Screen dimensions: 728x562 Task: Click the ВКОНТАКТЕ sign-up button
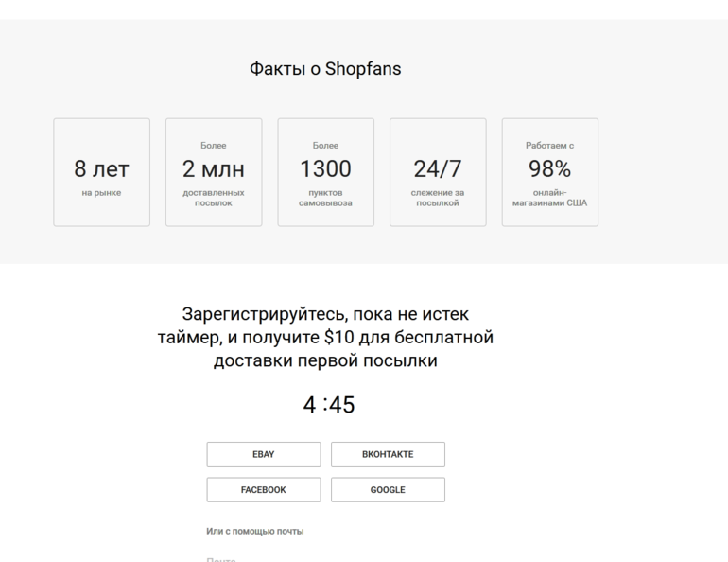click(x=388, y=454)
